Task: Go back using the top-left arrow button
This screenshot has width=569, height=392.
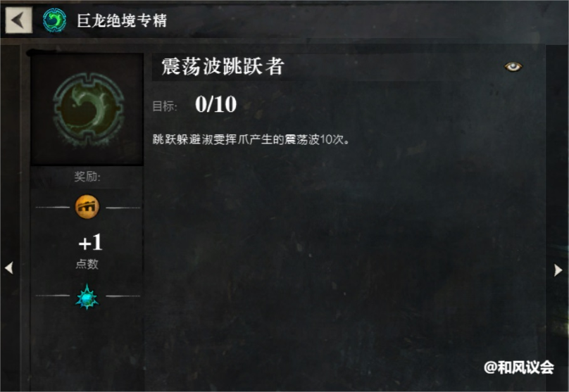Action: [x=18, y=20]
